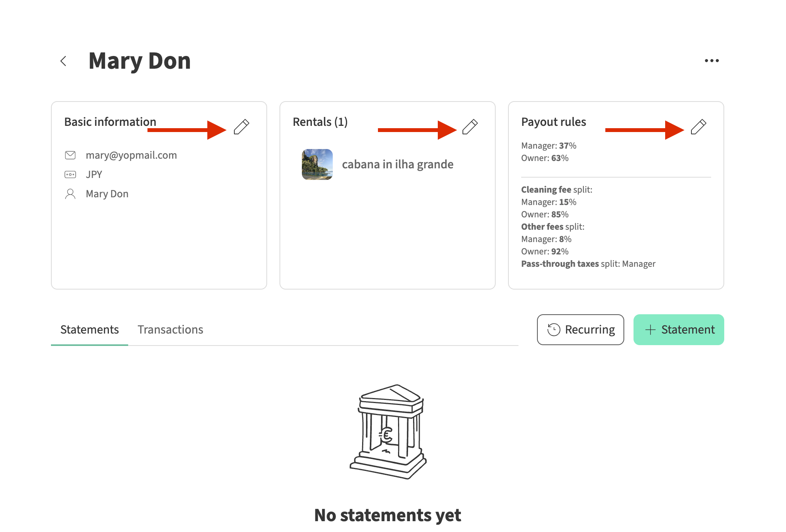This screenshot has width=786, height=532.
Task: Click the Mary Don page title
Action: click(x=140, y=61)
